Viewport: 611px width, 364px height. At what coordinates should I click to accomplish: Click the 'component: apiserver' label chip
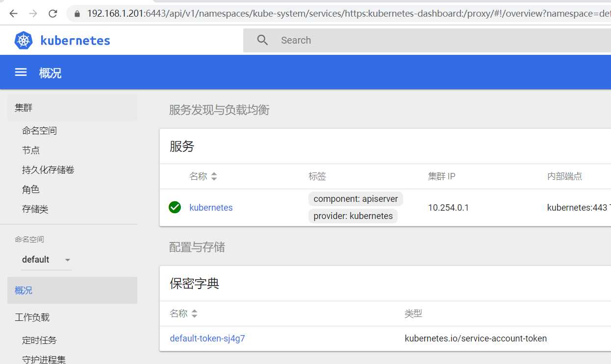[x=356, y=199]
